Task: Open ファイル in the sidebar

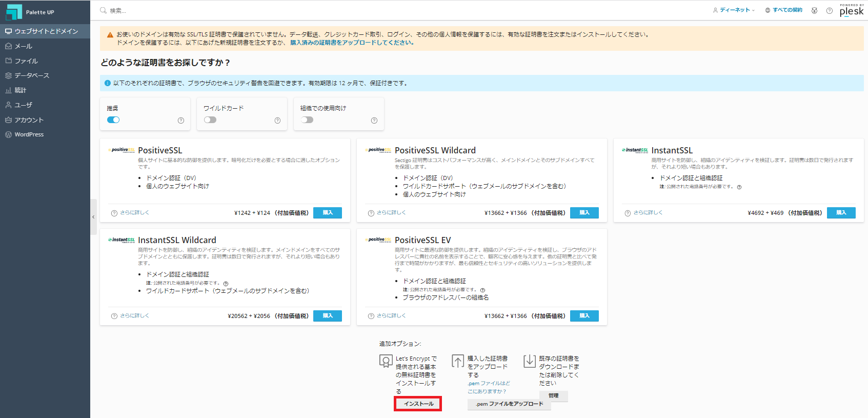Action: (x=45, y=61)
